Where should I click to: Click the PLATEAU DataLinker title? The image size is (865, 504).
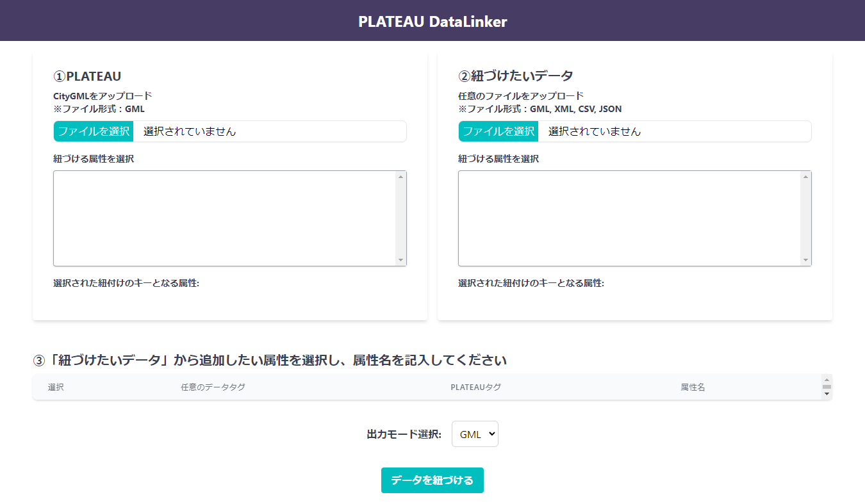pos(432,21)
